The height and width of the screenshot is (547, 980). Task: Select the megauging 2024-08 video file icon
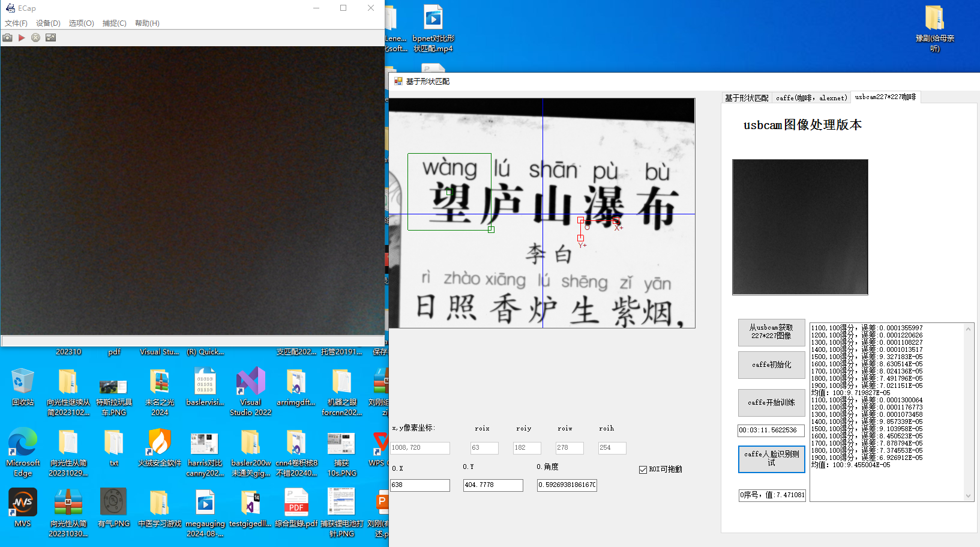pos(205,512)
